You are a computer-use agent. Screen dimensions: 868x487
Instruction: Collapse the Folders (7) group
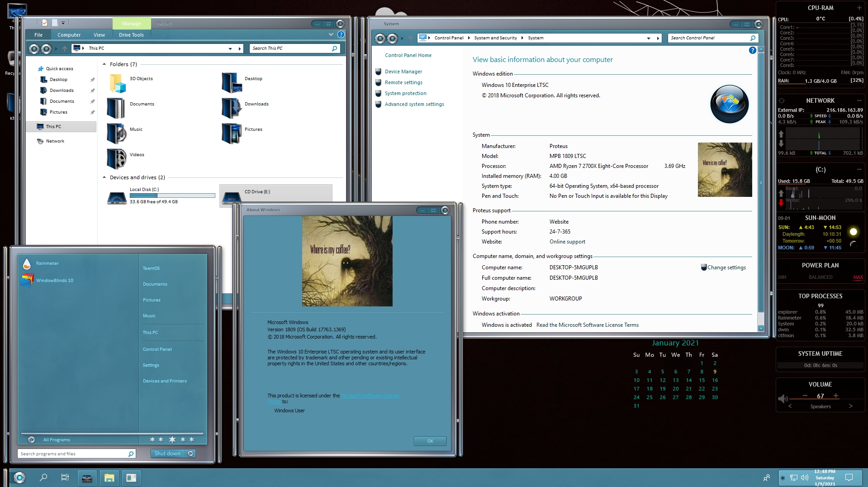tap(104, 64)
